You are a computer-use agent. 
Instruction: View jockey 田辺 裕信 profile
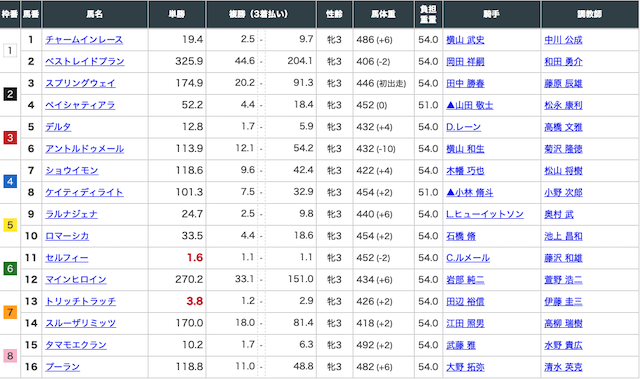click(x=465, y=301)
